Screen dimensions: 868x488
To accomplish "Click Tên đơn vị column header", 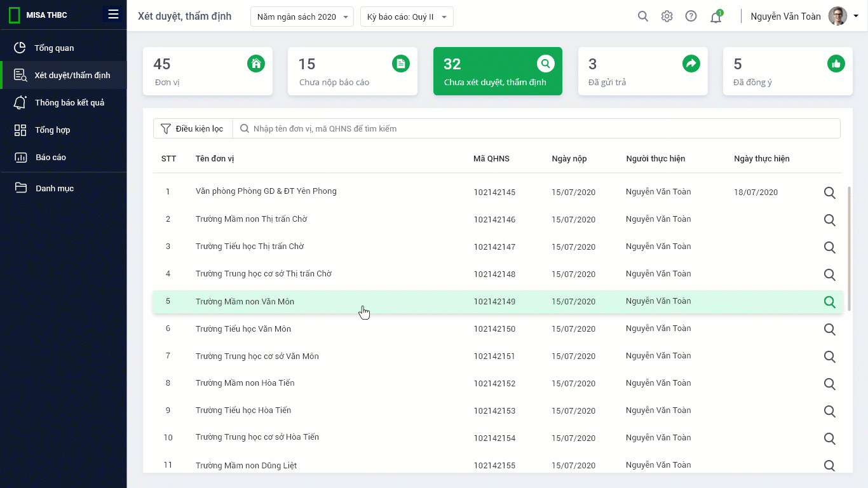I will (215, 158).
